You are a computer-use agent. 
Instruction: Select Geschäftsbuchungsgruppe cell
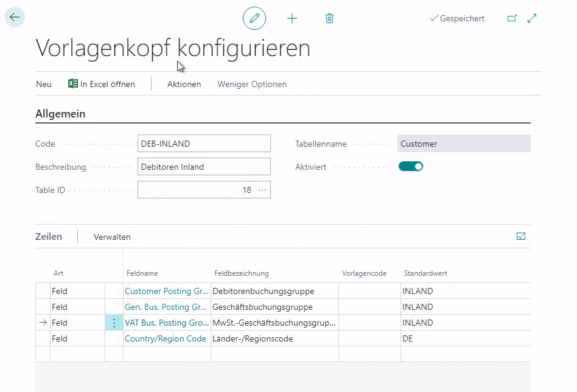tap(275, 307)
